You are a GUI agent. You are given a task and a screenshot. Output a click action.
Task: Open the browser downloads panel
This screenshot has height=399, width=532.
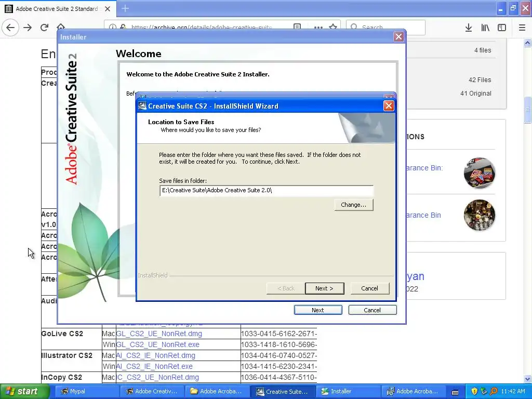click(469, 28)
